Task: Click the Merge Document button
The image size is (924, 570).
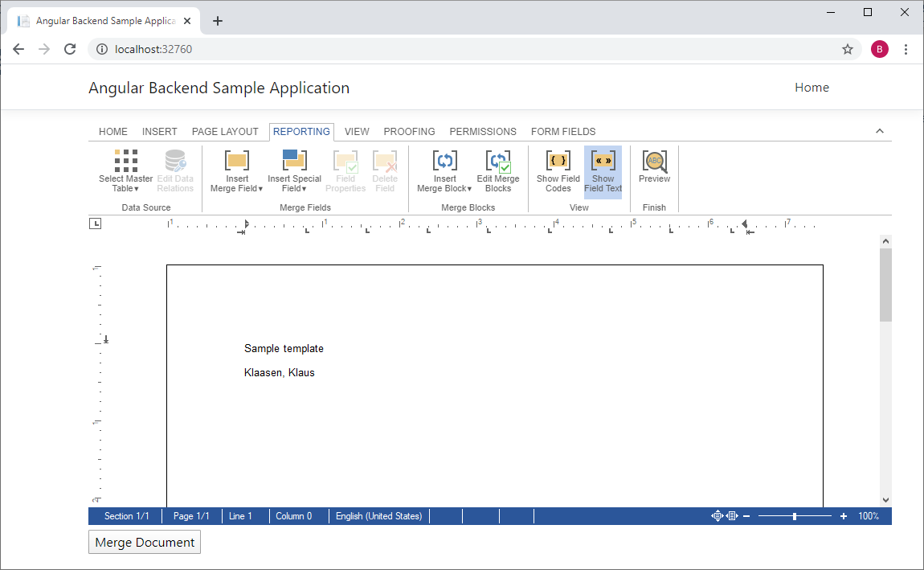Action: click(x=145, y=543)
